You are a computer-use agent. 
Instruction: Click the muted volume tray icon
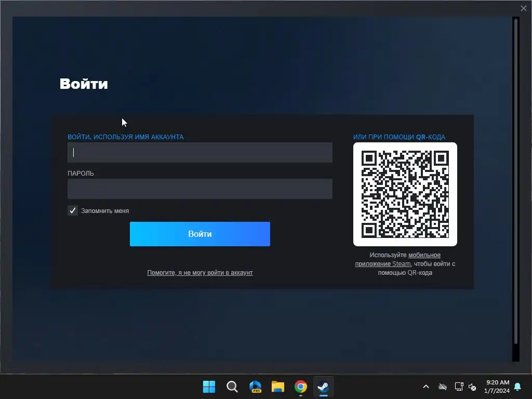pos(472,387)
